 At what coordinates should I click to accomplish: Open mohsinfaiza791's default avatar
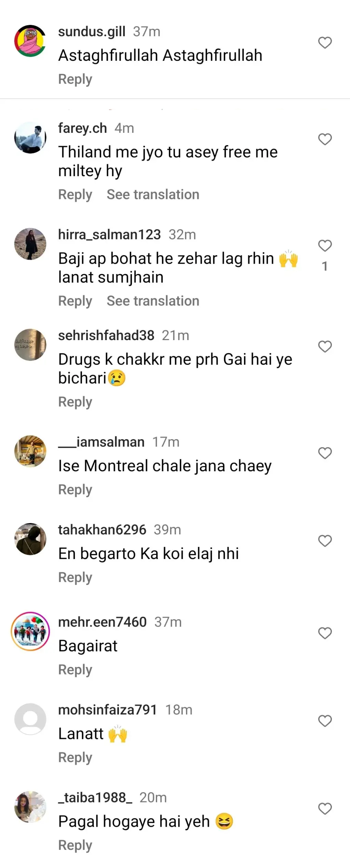click(30, 719)
